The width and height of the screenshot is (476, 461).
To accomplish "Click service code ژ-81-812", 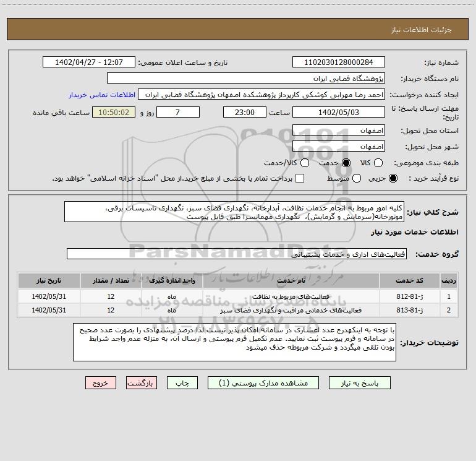I will (x=409, y=296).
